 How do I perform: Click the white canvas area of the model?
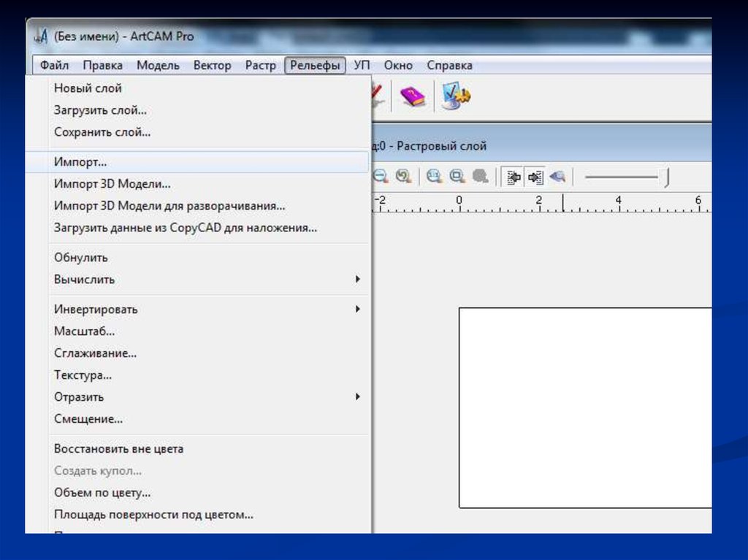(x=584, y=407)
